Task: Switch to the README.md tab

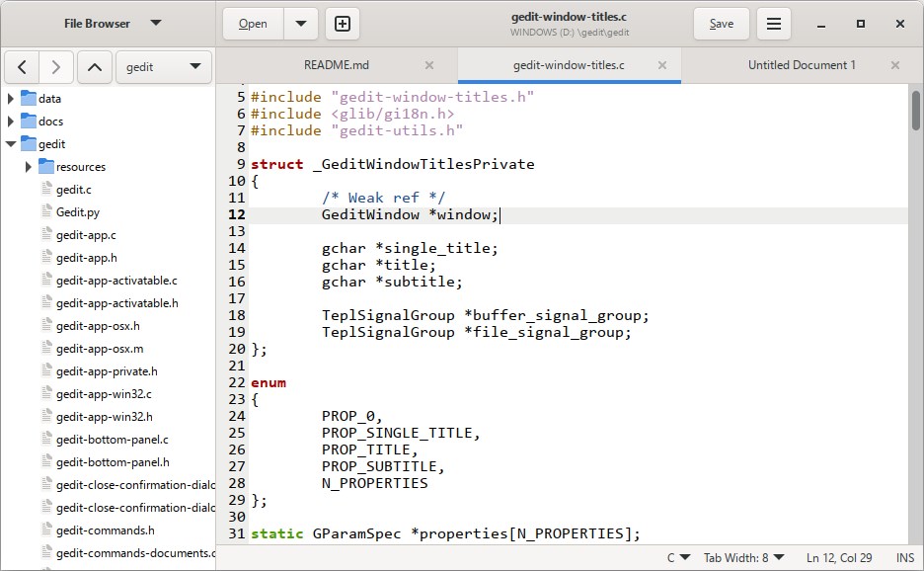Action: click(x=336, y=63)
